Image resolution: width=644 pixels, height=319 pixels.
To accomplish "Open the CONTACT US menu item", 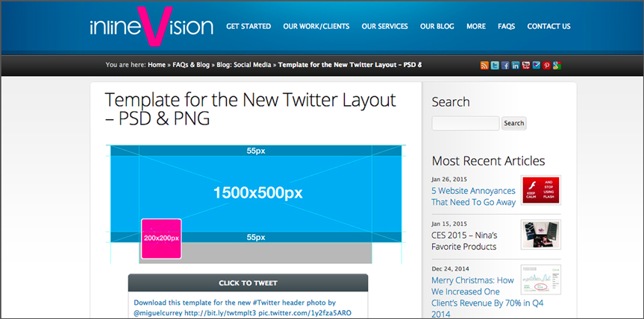I will (548, 26).
